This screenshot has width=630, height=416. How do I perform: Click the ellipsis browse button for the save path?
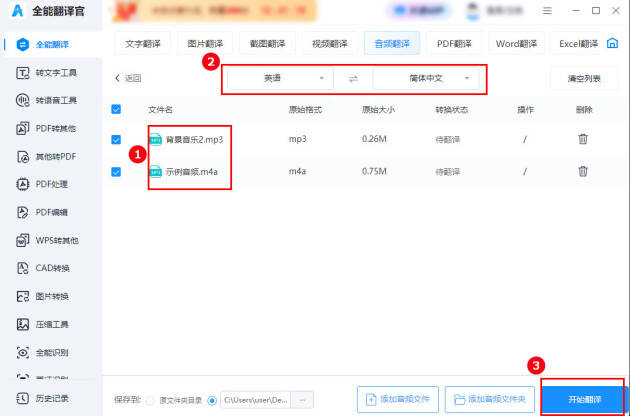[302, 400]
